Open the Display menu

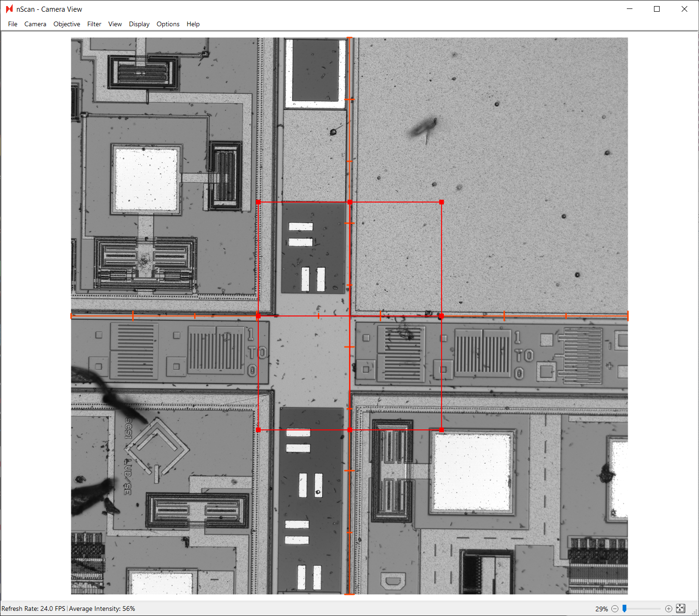click(139, 24)
